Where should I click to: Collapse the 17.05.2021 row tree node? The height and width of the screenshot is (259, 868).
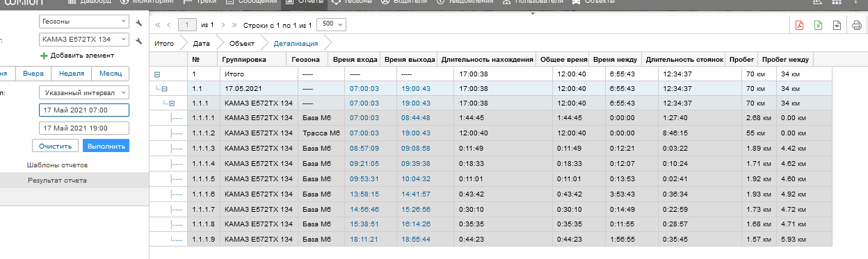click(x=164, y=88)
